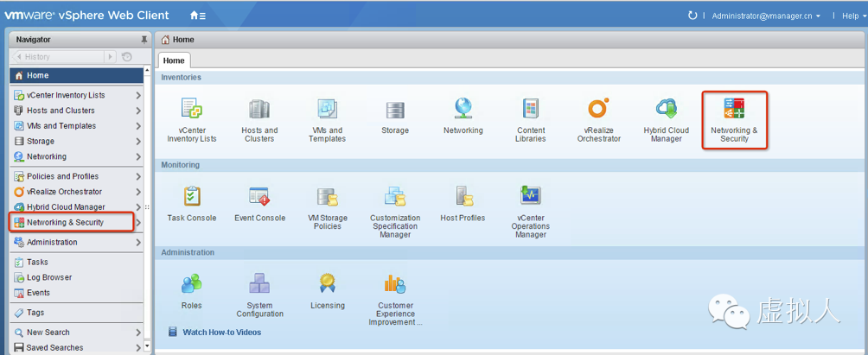The width and height of the screenshot is (868, 355).
Task: Select Networking in the Navigator
Action: 76,156
